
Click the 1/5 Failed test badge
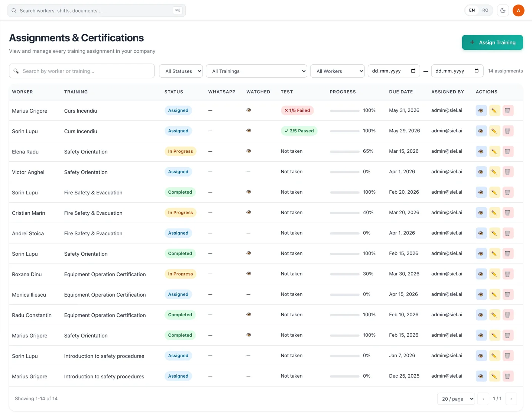coord(297,110)
